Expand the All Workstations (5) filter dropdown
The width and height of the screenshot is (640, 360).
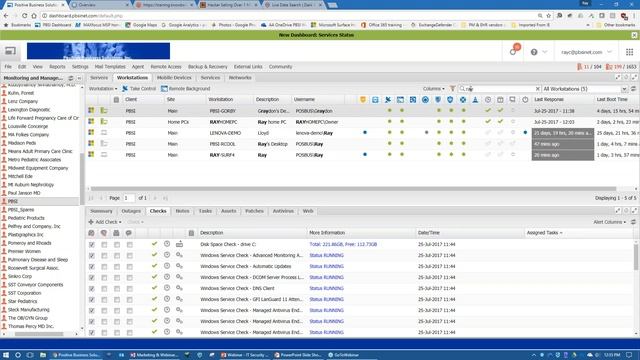(x=624, y=89)
